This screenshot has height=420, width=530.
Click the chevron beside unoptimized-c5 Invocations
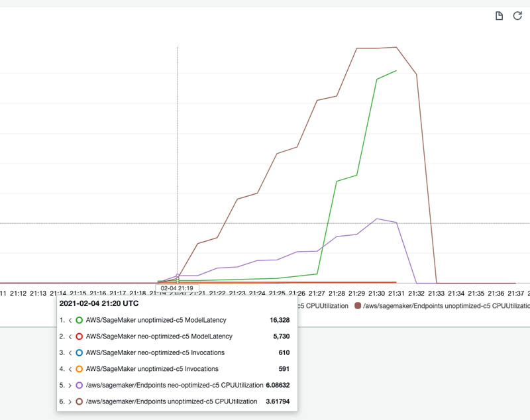click(70, 369)
